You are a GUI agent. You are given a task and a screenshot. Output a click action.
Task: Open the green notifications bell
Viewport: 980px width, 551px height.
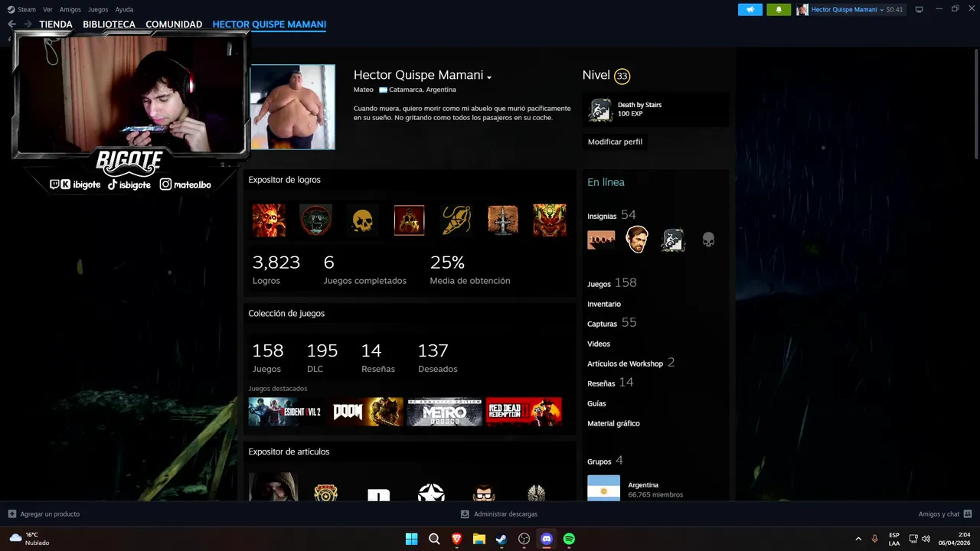pyautogui.click(x=779, y=9)
